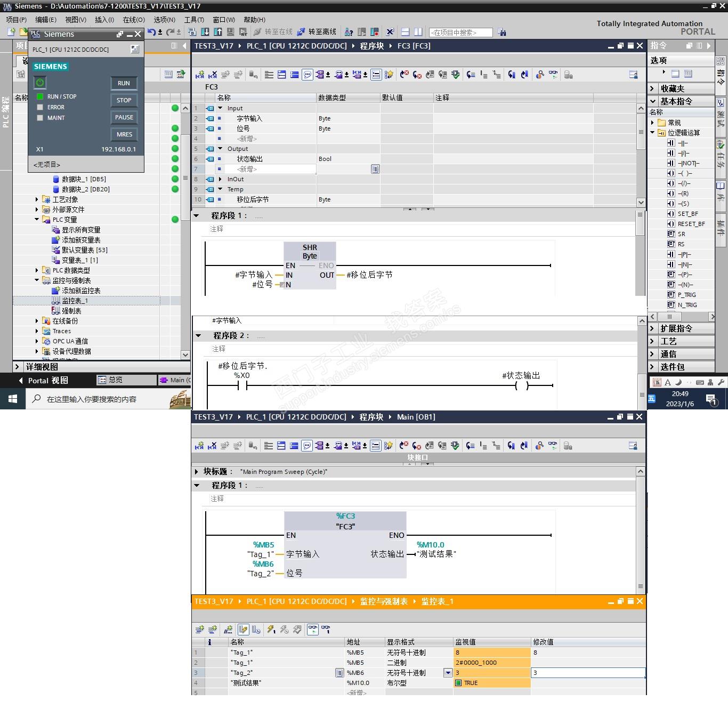Screen dimensions: 728x701
Task: Click the RUN / STOP indicator LED in PLCSIM
Action: click(40, 96)
